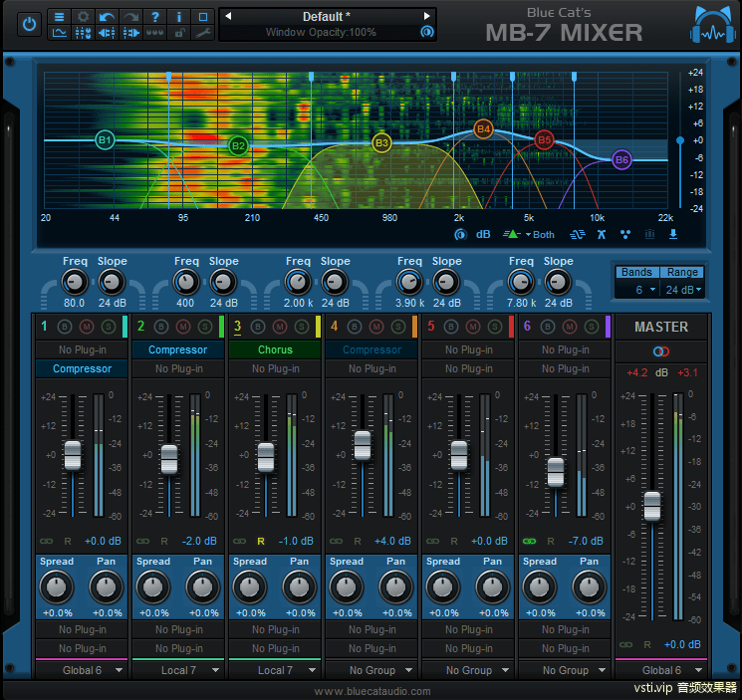Click the band 1 gain fader handle
The width and height of the screenshot is (742, 700).
(73, 455)
